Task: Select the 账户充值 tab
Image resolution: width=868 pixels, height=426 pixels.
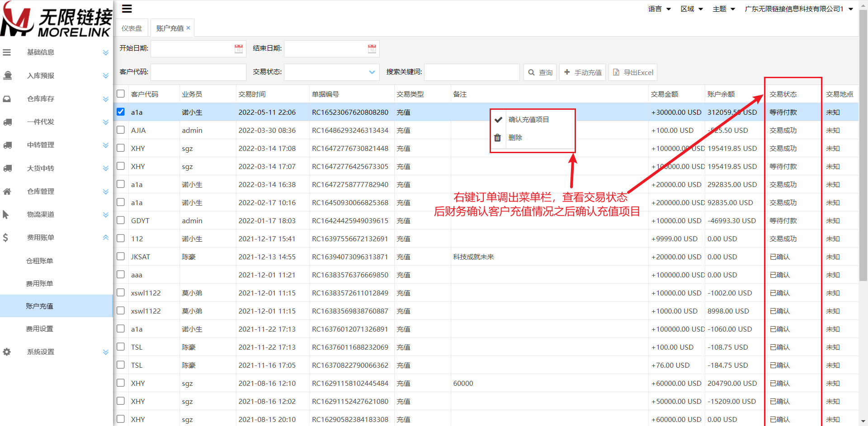Action: click(170, 28)
